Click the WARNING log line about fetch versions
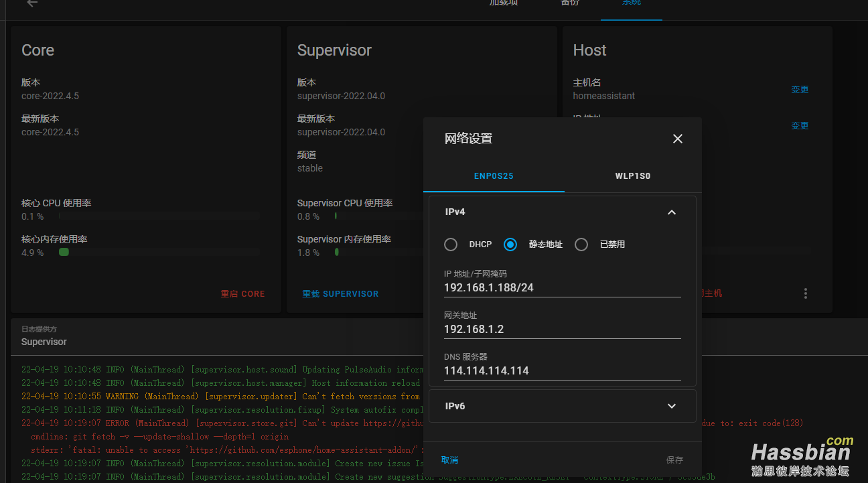Viewport: 868px width, 483px height. pos(221,397)
